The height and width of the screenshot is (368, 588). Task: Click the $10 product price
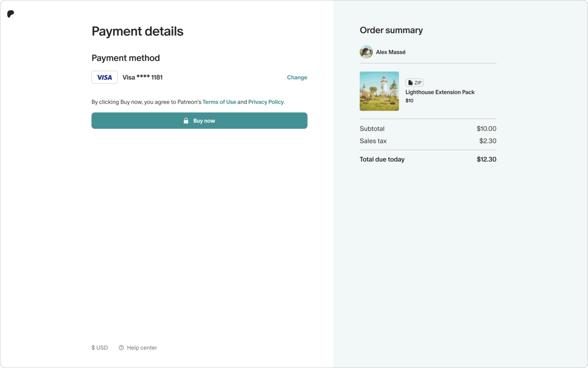tap(409, 101)
